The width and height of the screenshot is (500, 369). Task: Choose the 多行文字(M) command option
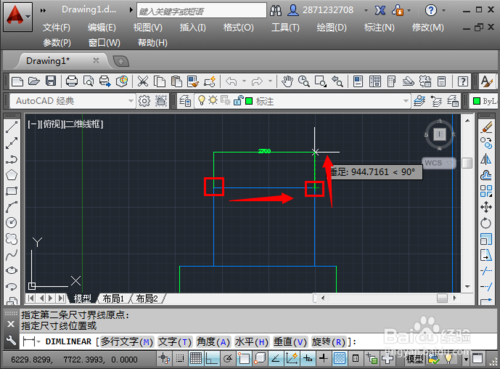coord(127,342)
